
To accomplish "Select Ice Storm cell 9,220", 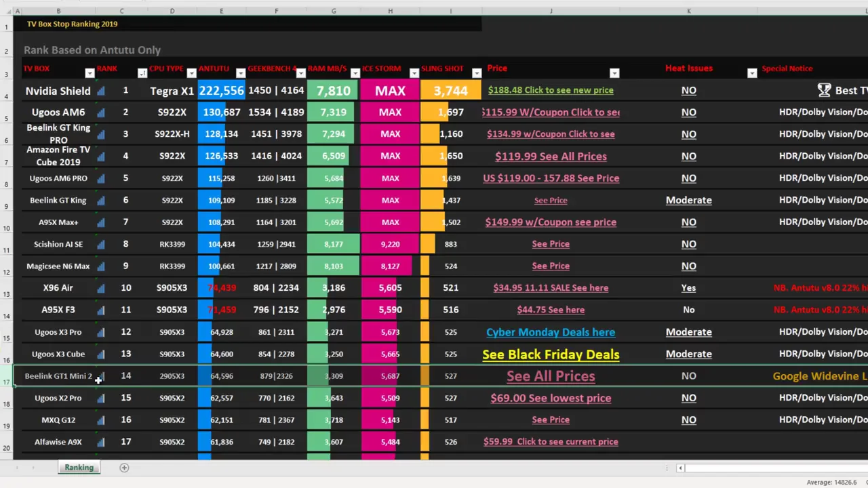I will (390, 244).
